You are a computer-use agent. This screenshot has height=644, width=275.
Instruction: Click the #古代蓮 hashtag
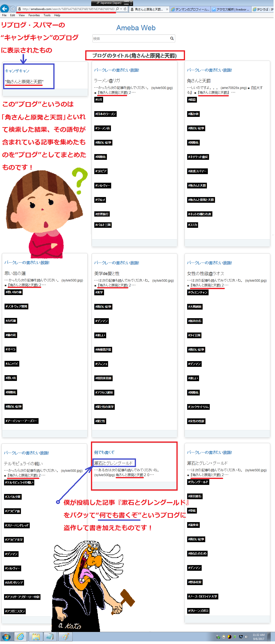tap(11, 321)
